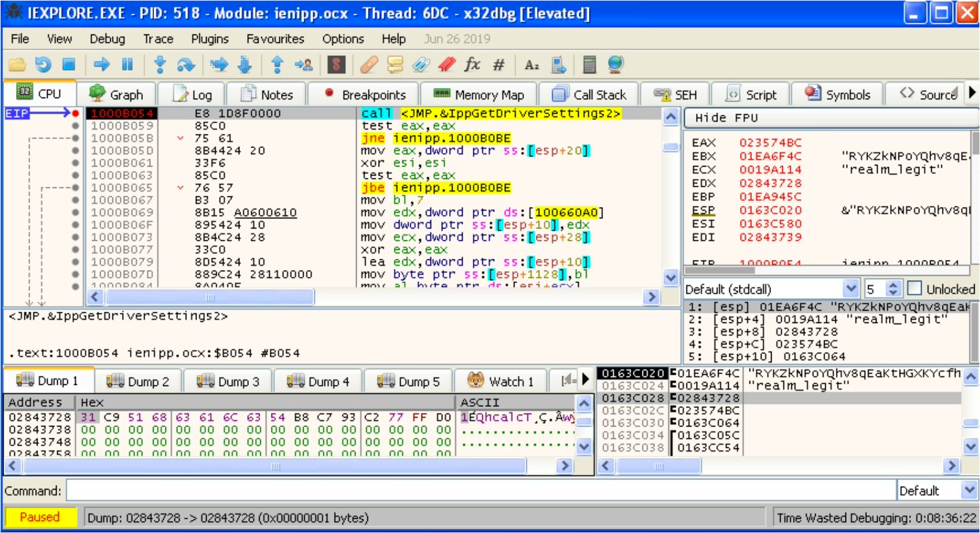Click the Paused status label
This screenshot has height=533, width=980.
(x=40, y=517)
